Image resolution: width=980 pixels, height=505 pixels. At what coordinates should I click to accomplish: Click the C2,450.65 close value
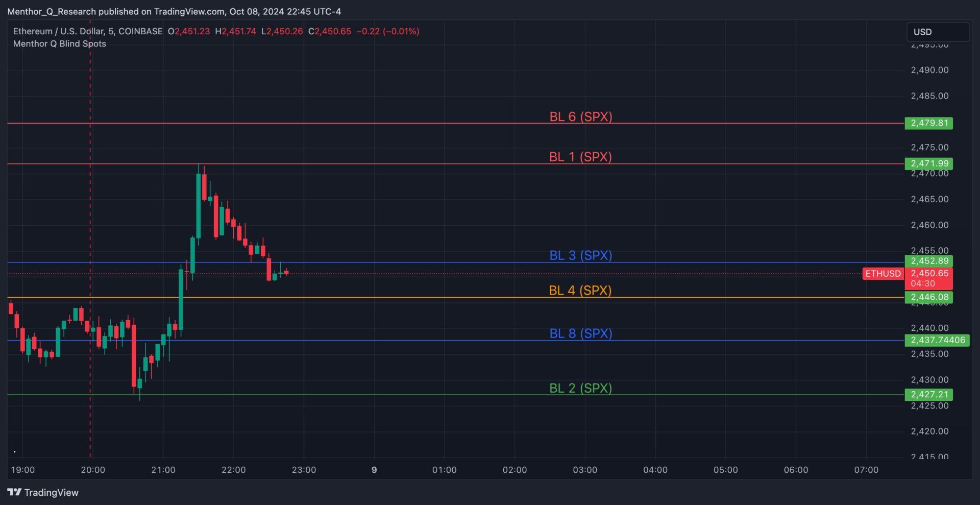(x=330, y=31)
